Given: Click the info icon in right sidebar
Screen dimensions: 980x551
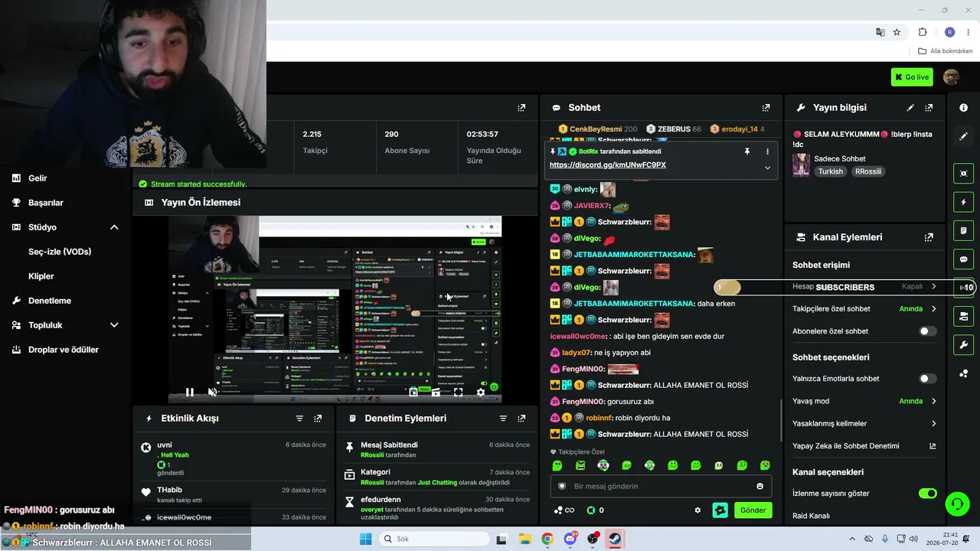Looking at the screenshot, I should 963,108.
